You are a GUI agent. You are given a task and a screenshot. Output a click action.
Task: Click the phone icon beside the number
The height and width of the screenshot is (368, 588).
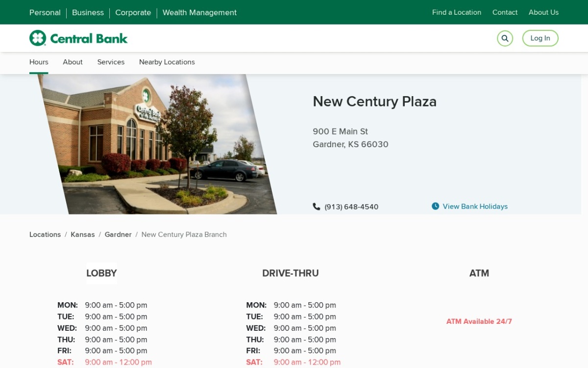(x=317, y=207)
